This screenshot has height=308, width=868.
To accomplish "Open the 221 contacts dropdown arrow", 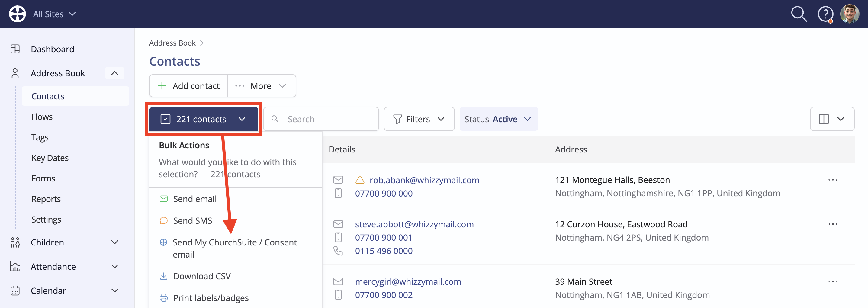I will [x=242, y=119].
